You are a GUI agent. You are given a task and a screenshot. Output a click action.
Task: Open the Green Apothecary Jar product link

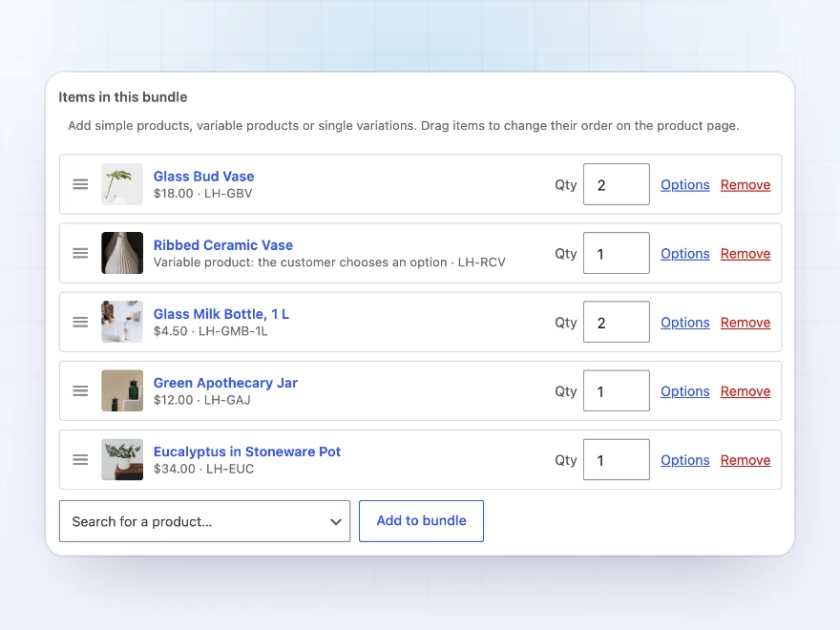point(225,383)
